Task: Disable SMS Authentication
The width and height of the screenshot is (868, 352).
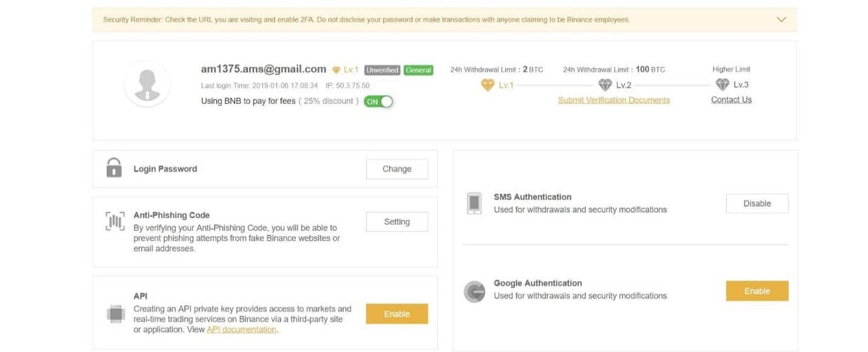Action: coord(757,203)
